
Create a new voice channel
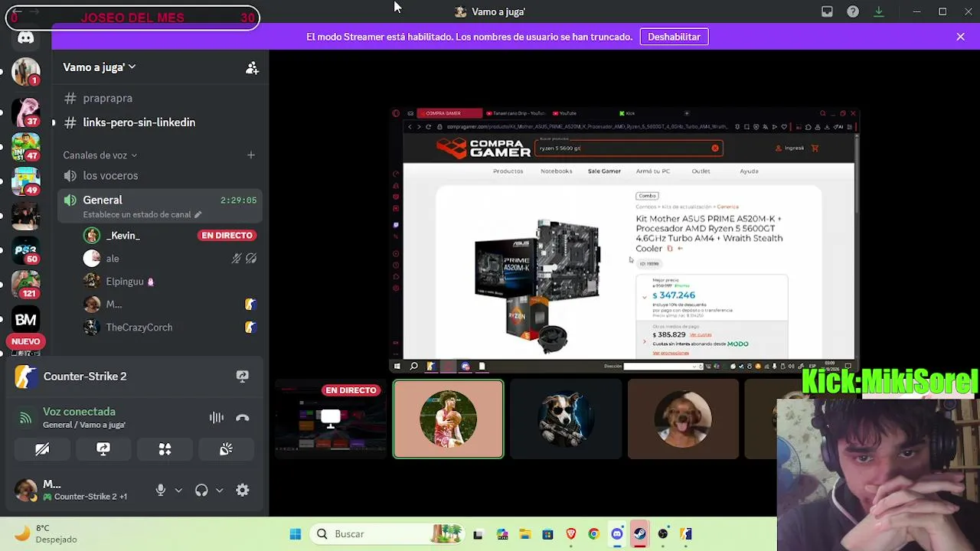(250, 155)
